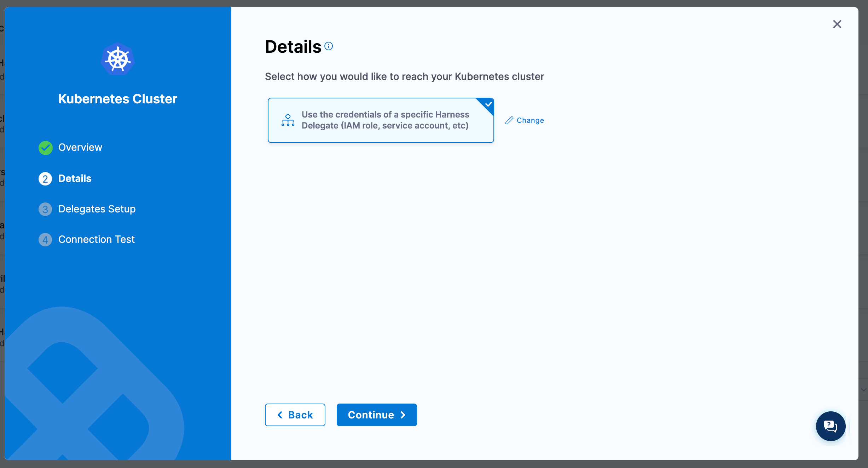Click the info icon beside Details heading
The height and width of the screenshot is (468, 868).
(x=329, y=46)
